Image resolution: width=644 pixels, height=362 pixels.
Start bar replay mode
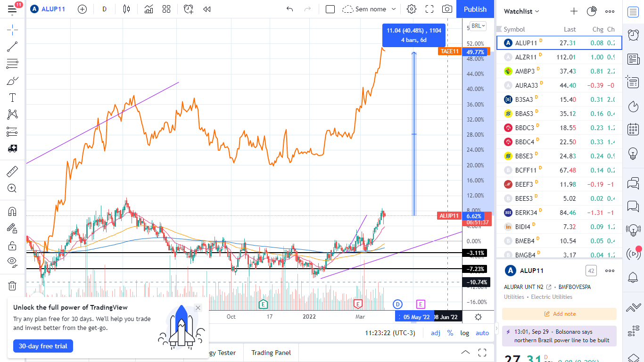(206, 9)
